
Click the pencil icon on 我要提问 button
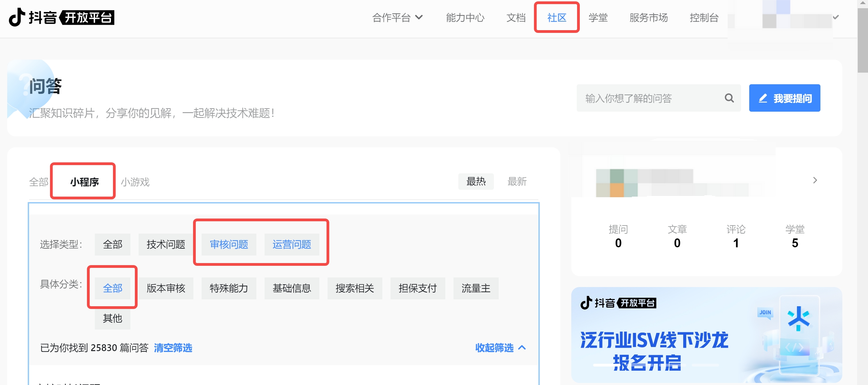[x=763, y=98]
